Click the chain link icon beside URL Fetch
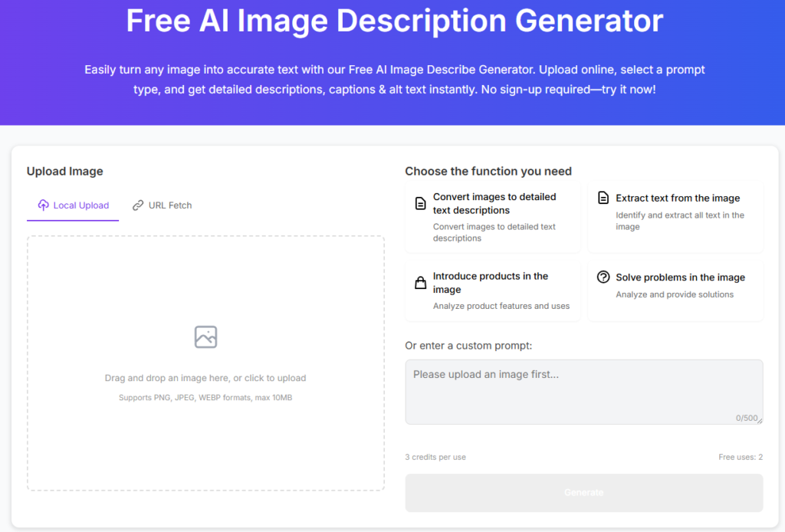This screenshot has width=785, height=532. pos(138,205)
